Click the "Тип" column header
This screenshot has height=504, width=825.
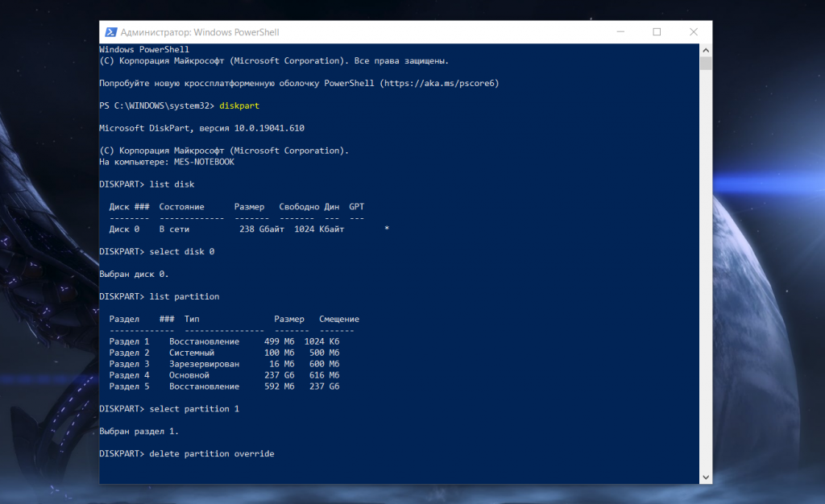[x=192, y=319]
